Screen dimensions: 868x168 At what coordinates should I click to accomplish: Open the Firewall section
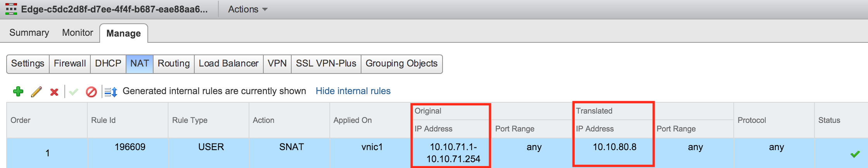click(x=70, y=63)
